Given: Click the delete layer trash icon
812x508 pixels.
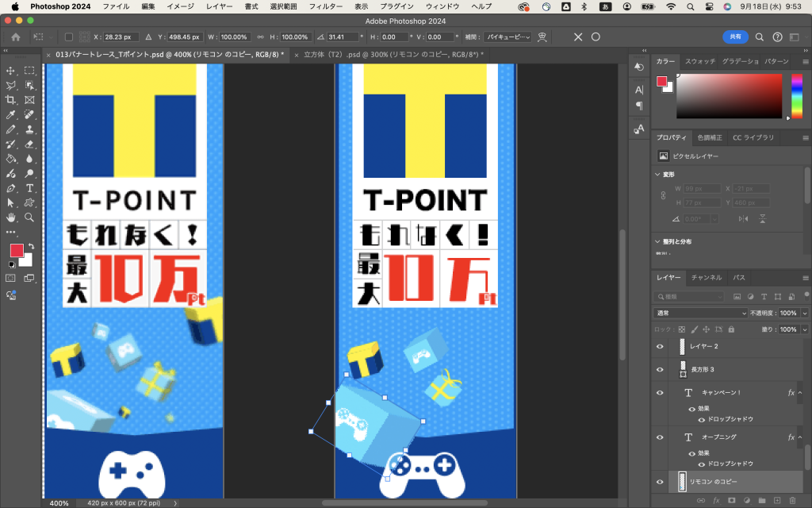Looking at the screenshot, I should 791,500.
